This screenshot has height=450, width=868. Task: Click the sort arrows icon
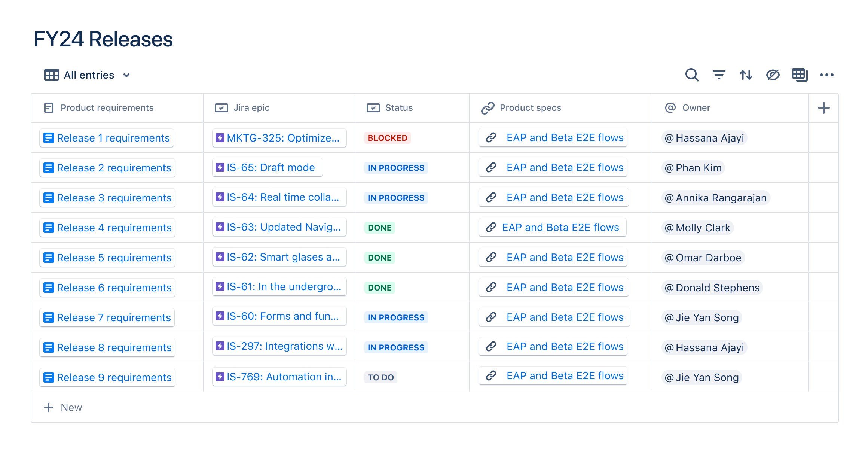[x=746, y=75]
